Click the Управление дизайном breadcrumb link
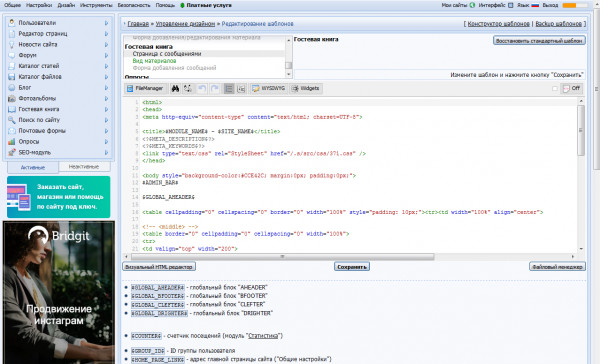The image size is (600, 364). 185,24
